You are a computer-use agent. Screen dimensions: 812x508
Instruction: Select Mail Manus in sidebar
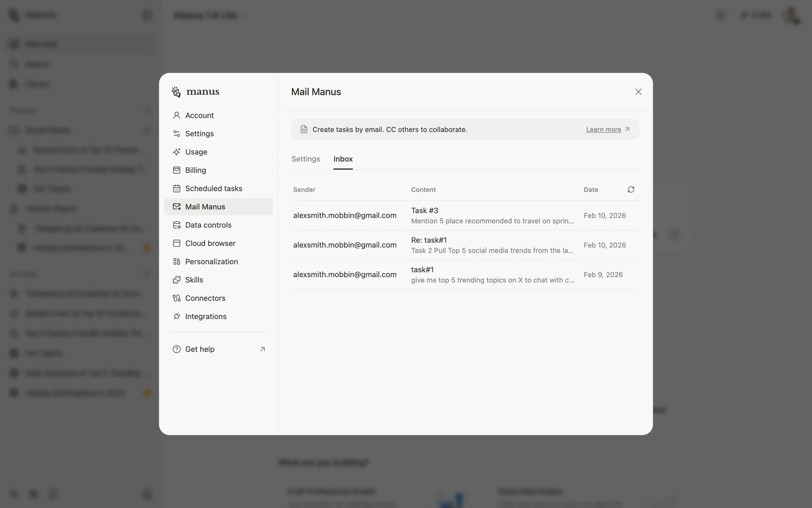(205, 207)
